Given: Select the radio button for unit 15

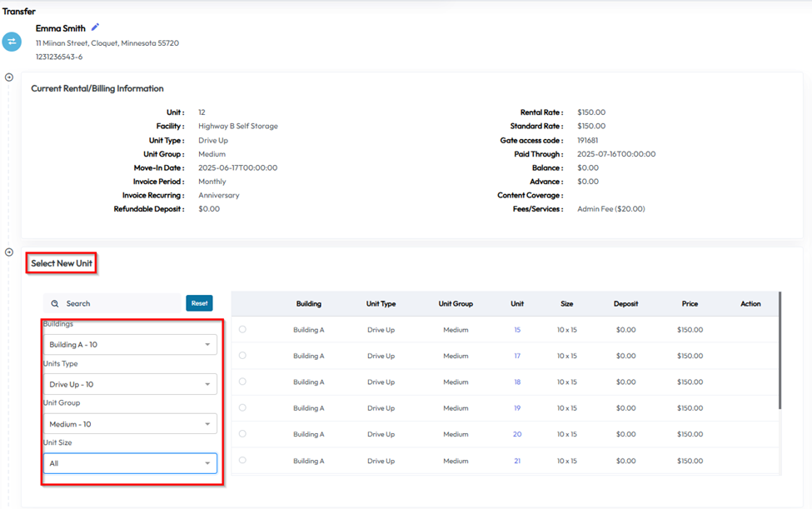Looking at the screenshot, I should pos(242,330).
